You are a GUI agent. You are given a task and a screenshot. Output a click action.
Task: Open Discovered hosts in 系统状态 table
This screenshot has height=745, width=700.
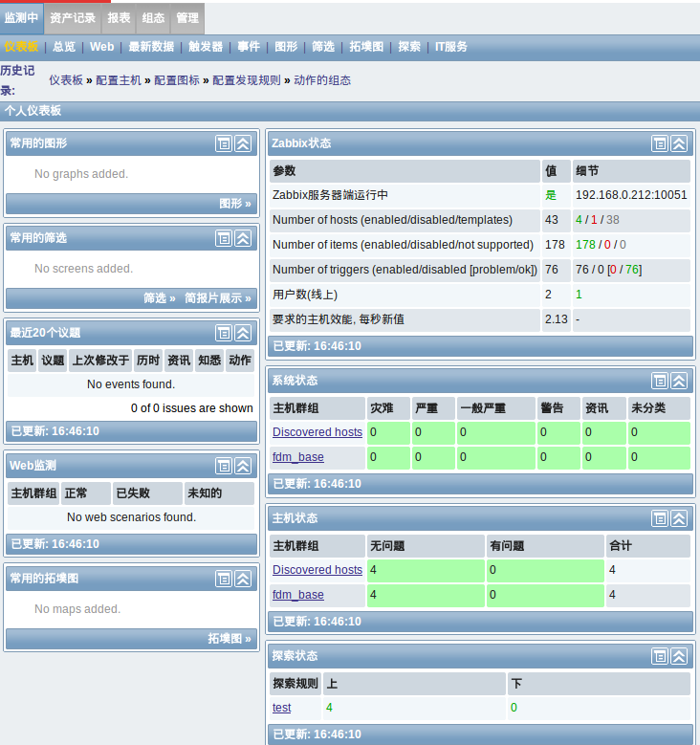(317, 432)
